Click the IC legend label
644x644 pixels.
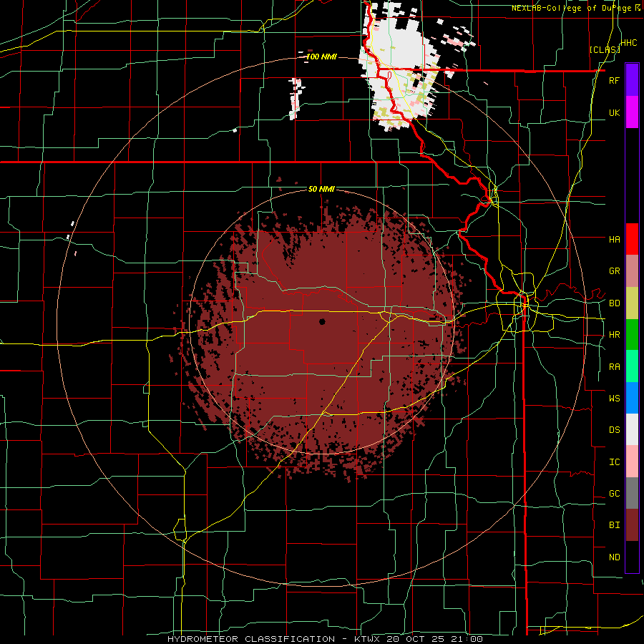coord(614,462)
